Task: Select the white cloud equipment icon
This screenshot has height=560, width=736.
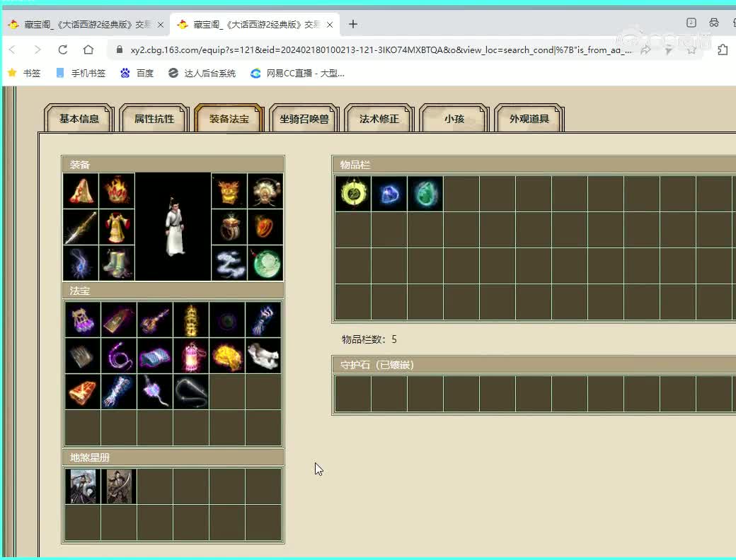Action: pyautogui.click(x=229, y=263)
